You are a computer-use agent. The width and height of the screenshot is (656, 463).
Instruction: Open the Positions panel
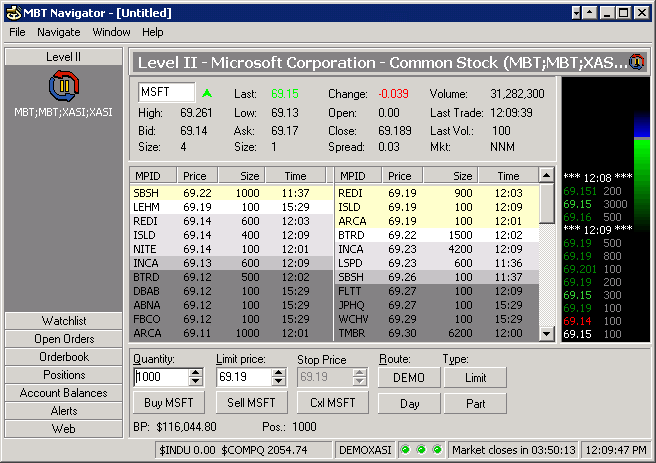coord(64,375)
